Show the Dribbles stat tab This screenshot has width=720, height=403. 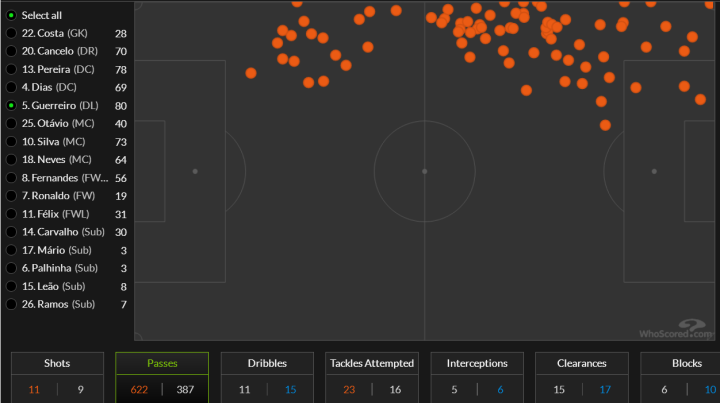pyautogui.click(x=267, y=364)
